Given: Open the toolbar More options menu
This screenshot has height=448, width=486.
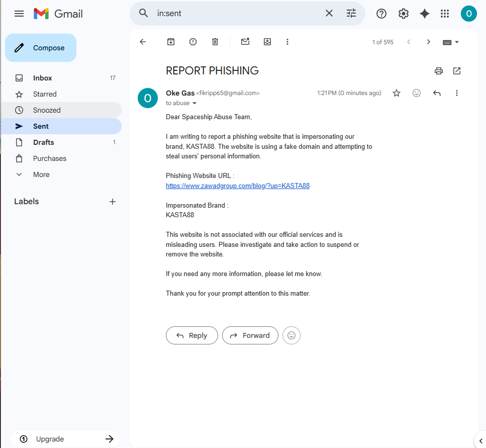Looking at the screenshot, I should 287,42.
